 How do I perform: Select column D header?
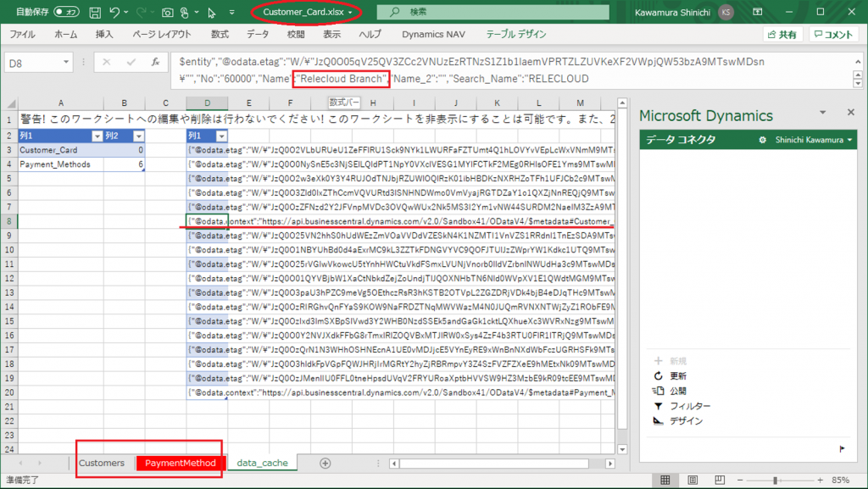click(207, 103)
